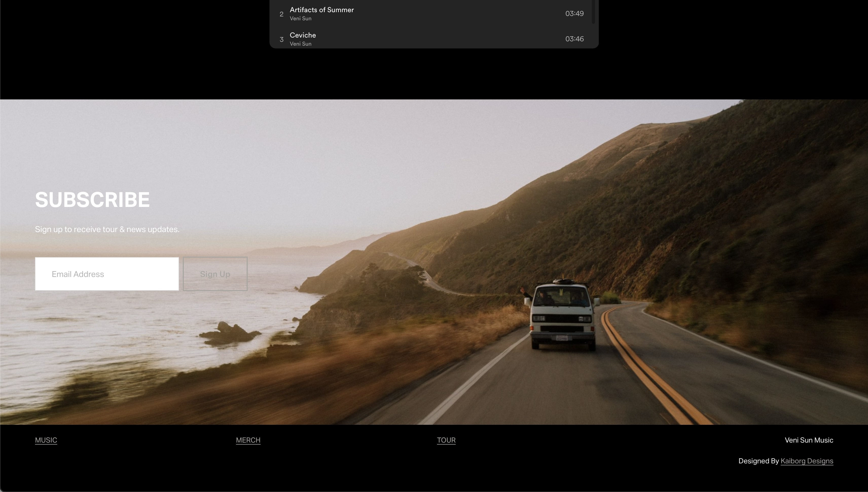Click the SUBSCRIBE heading
This screenshot has height=492, width=868.
click(x=92, y=200)
